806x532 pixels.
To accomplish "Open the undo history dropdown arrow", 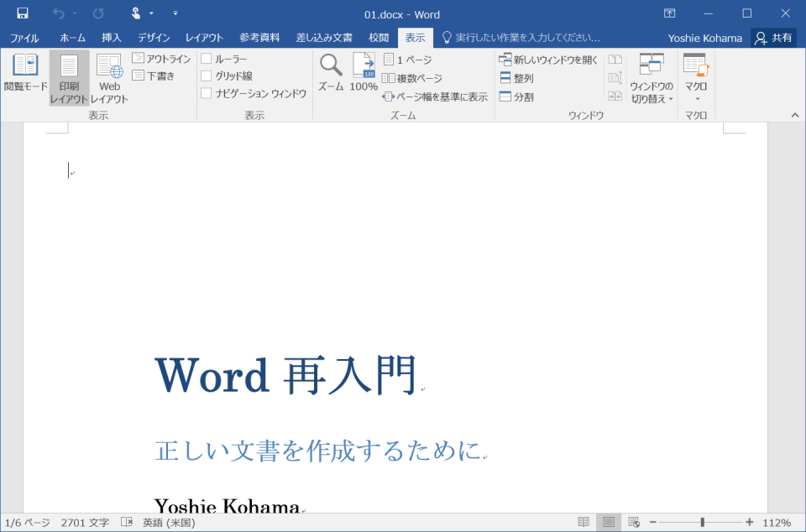I will (74, 14).
